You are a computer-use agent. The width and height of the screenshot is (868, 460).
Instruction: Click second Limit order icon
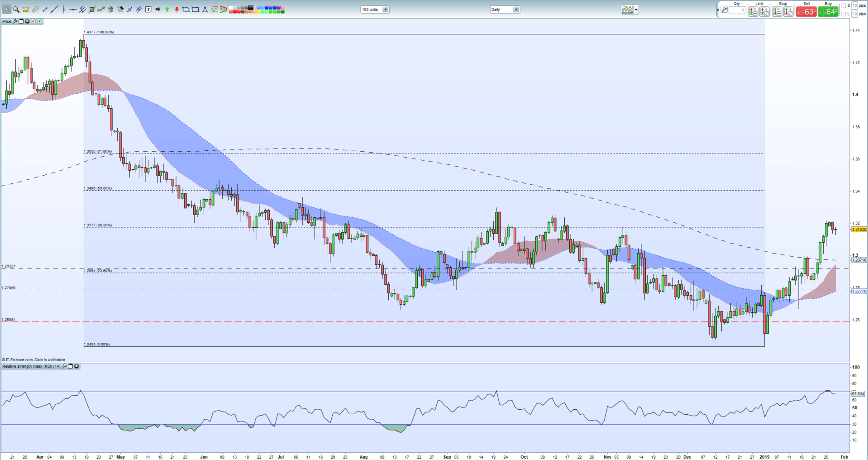point(764,11)
